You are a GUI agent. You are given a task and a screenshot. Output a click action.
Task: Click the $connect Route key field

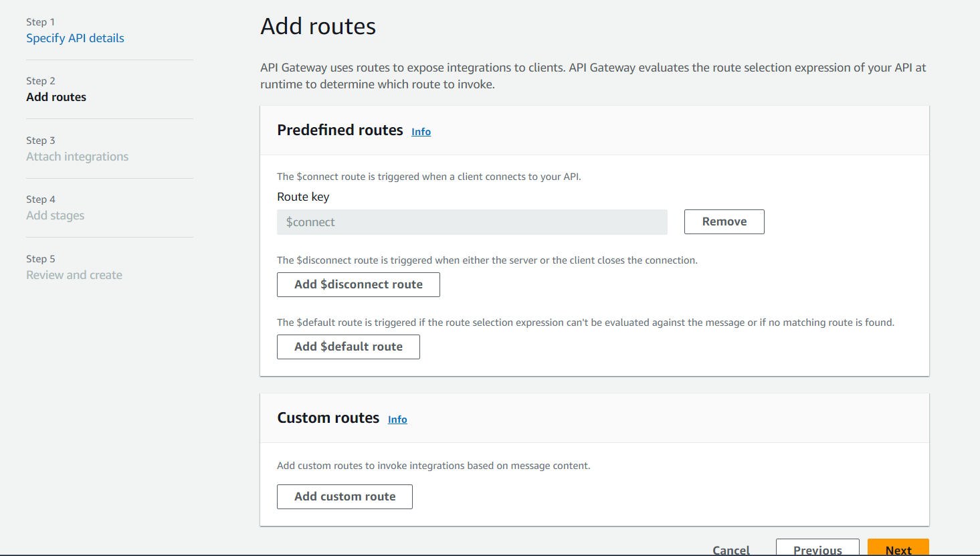472,222
